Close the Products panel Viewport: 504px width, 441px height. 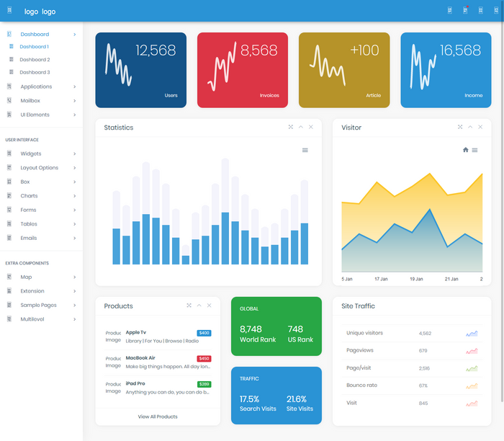[210, 306]
